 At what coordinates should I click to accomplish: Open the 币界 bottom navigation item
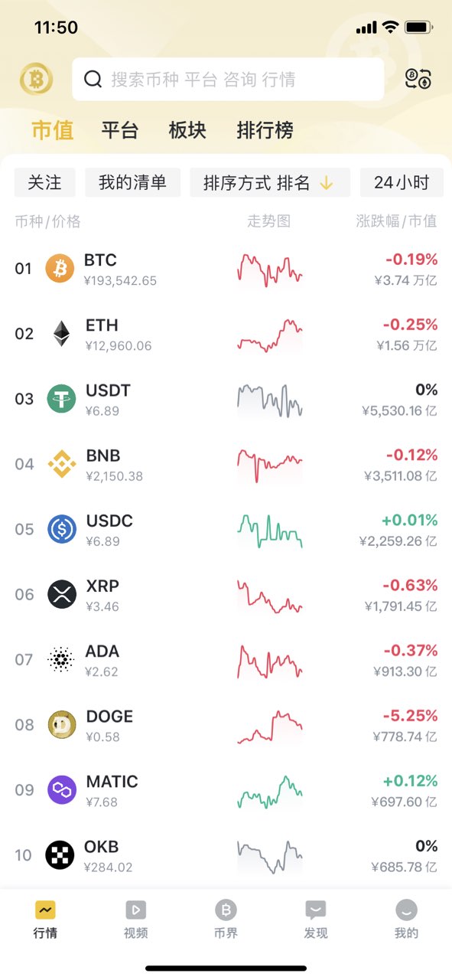click(226, 920)
